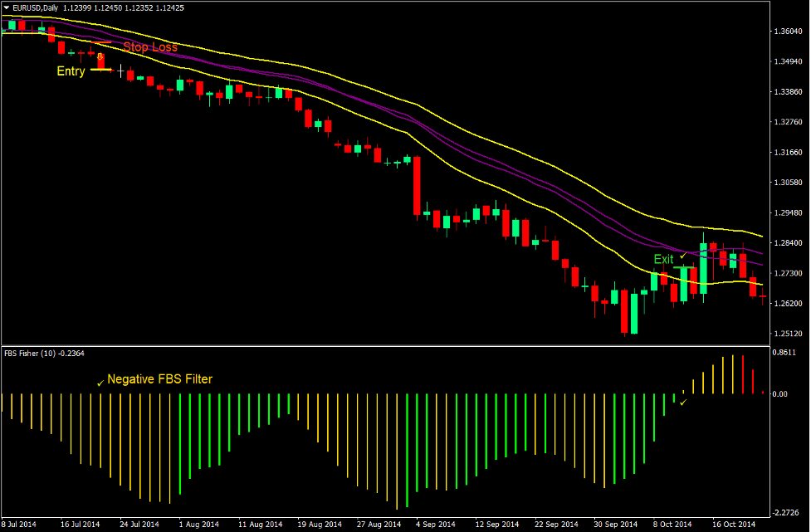Click the checkmark beside Negative FBS Filter

tap(101, 383)
